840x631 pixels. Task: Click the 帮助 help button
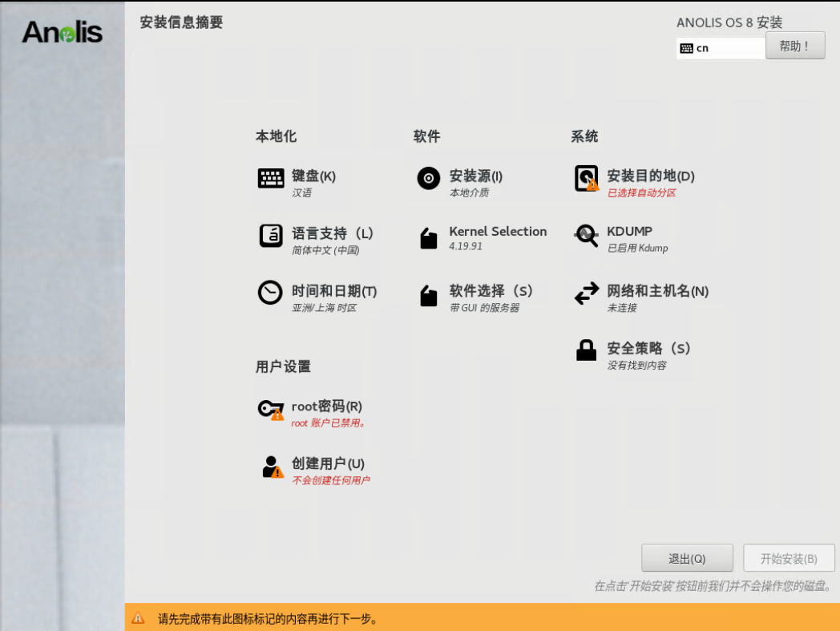[795, 45]
